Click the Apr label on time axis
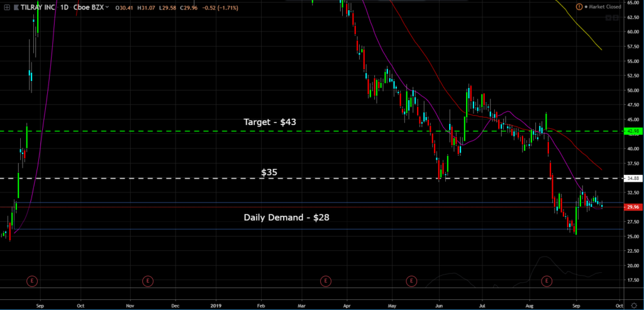Image resolution: width=644 pixels, height=310 pixels. tap(347, 306)
